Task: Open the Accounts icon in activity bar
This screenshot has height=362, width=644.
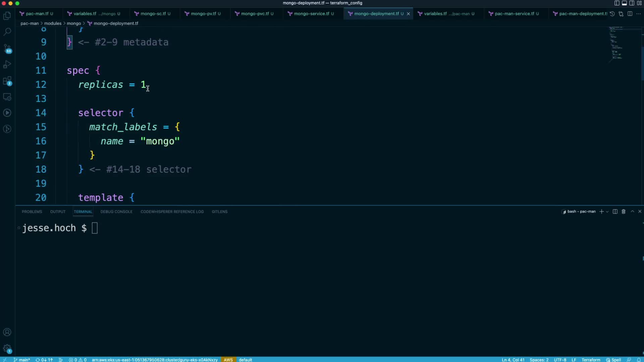Action: [x=7, y=332]
